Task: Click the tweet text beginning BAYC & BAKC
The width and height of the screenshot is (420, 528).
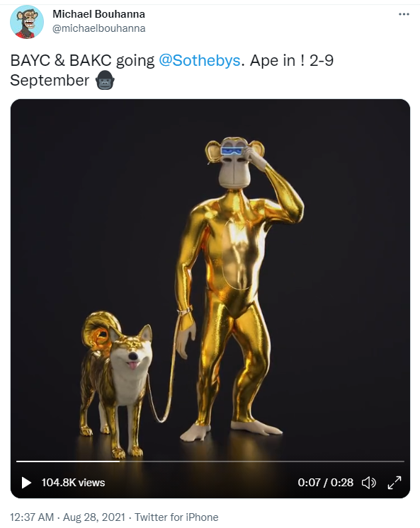Action: tap(171, 70)
